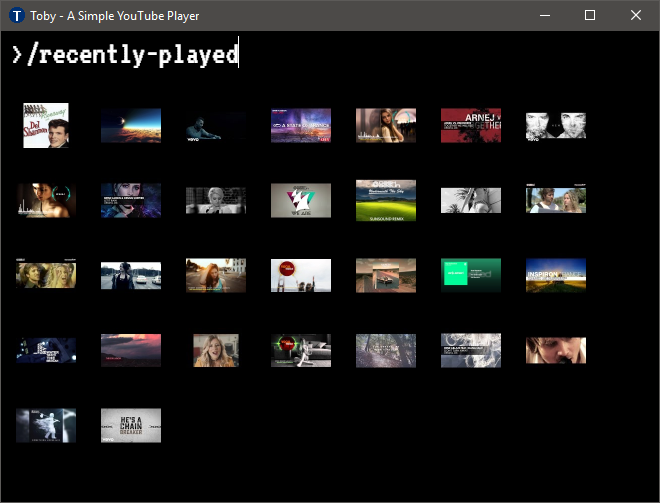This screenshot has height=503, width=660.
Task: Minimize the Toby player window
Action: pos(545,16)
